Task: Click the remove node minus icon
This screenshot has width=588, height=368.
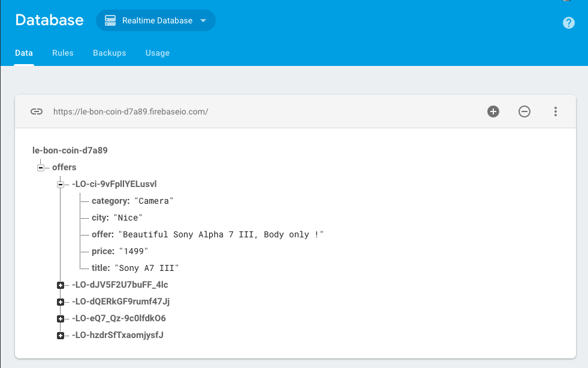Action: point(524,111)
